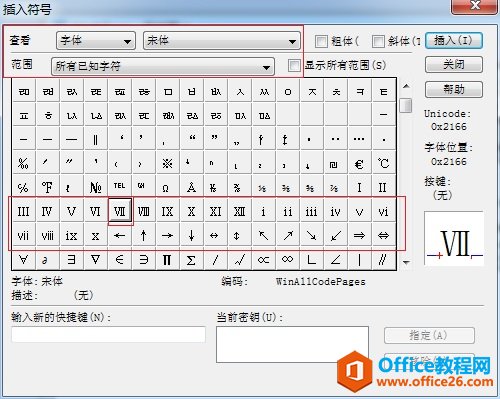
Task: Click the scrollbar up arrow of symbol grid
Action: (406, 86)
